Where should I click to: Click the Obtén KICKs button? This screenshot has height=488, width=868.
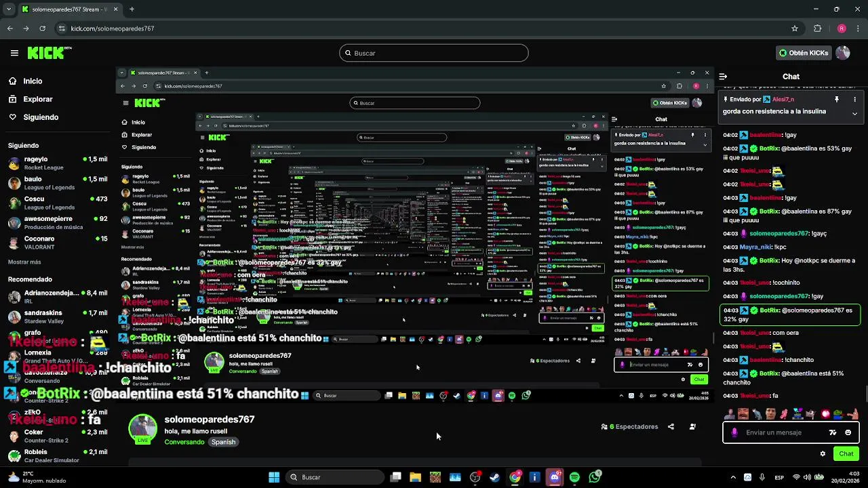(x=804, y=53)
